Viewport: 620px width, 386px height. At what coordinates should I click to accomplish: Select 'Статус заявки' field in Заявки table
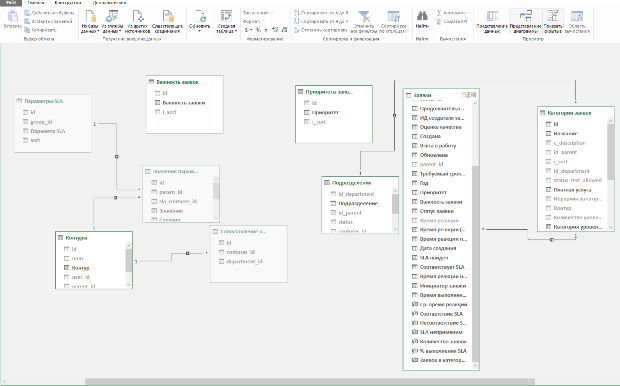tap(437, 211)
